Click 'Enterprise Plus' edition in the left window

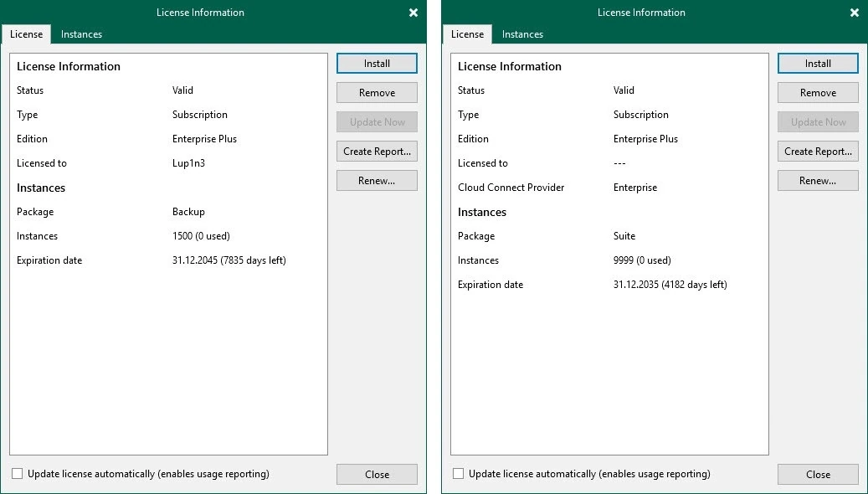[204, 139]
